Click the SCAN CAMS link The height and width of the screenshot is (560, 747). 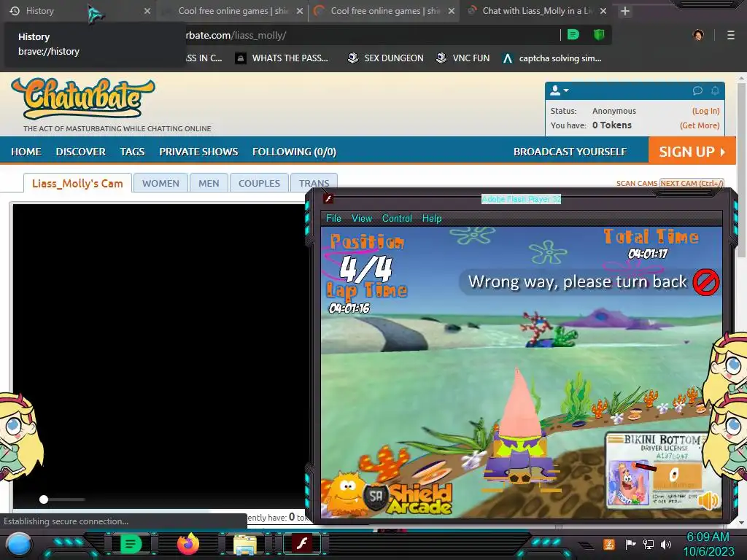(x=636, y=183)
